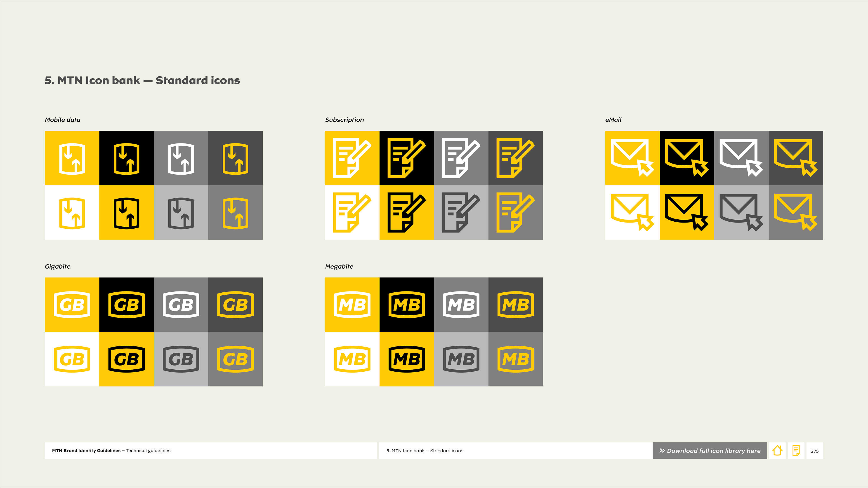
Task: Click Download full icon library here
Action: pyautogui.click(x=710, y=451)
